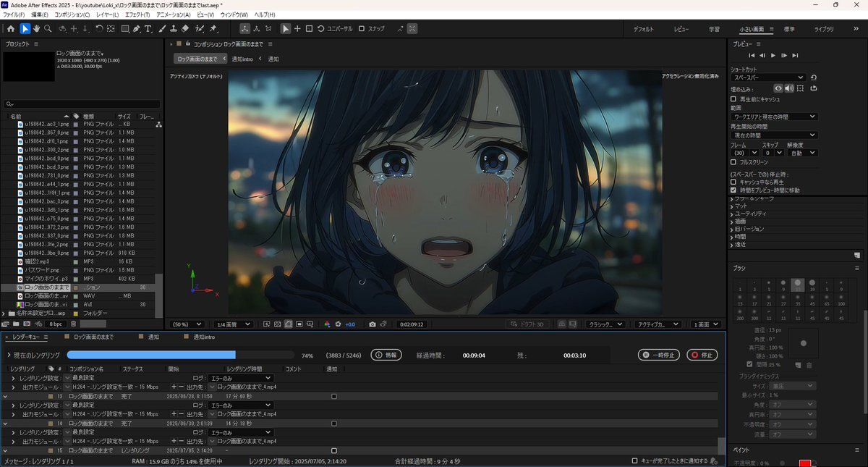Click the render progress bar
The width and height of the screenshot is (868, 467).
[x=180, y=355]
